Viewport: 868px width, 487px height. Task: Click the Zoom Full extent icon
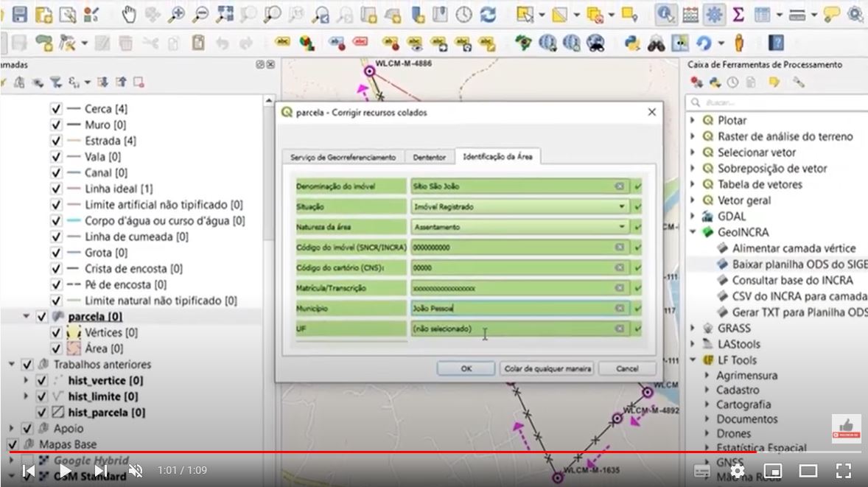point(225,15)
